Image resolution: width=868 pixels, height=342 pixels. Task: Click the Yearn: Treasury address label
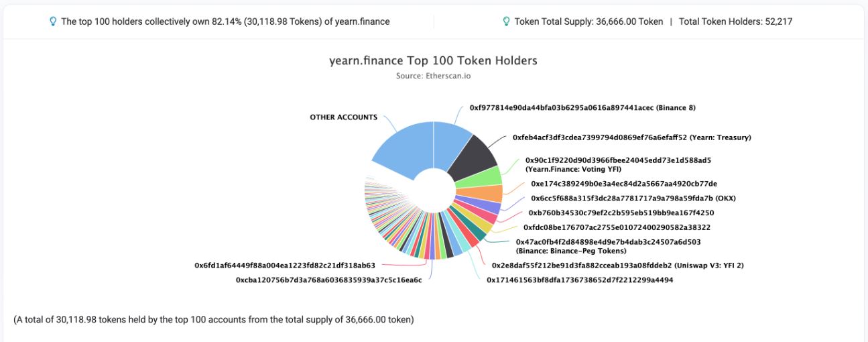(632, 137)
